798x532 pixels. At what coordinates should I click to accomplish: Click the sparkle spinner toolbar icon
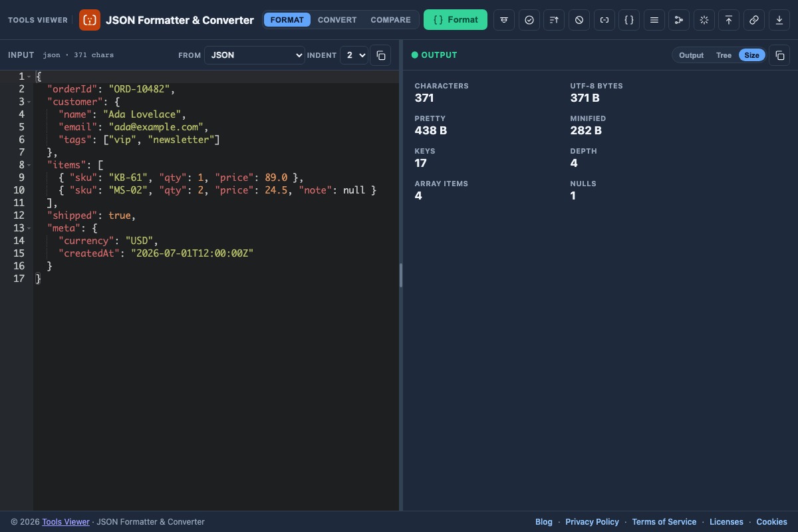click(x=704, y=20)
